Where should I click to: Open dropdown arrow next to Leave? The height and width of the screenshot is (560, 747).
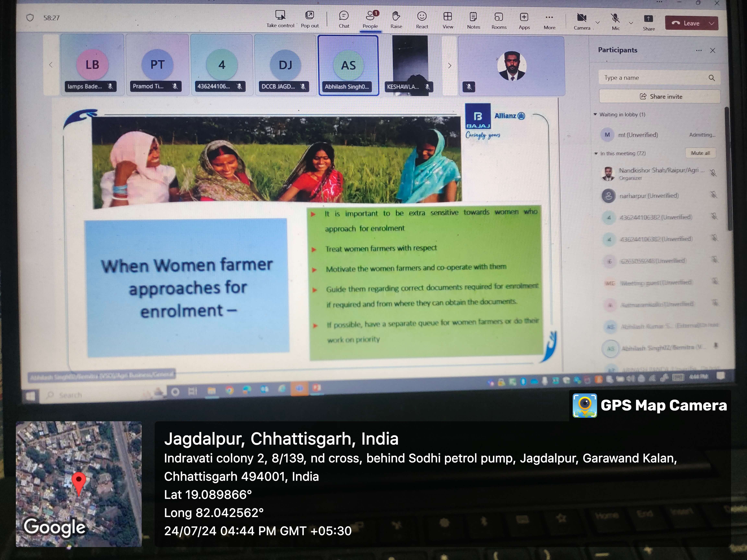tap(711, 23)
